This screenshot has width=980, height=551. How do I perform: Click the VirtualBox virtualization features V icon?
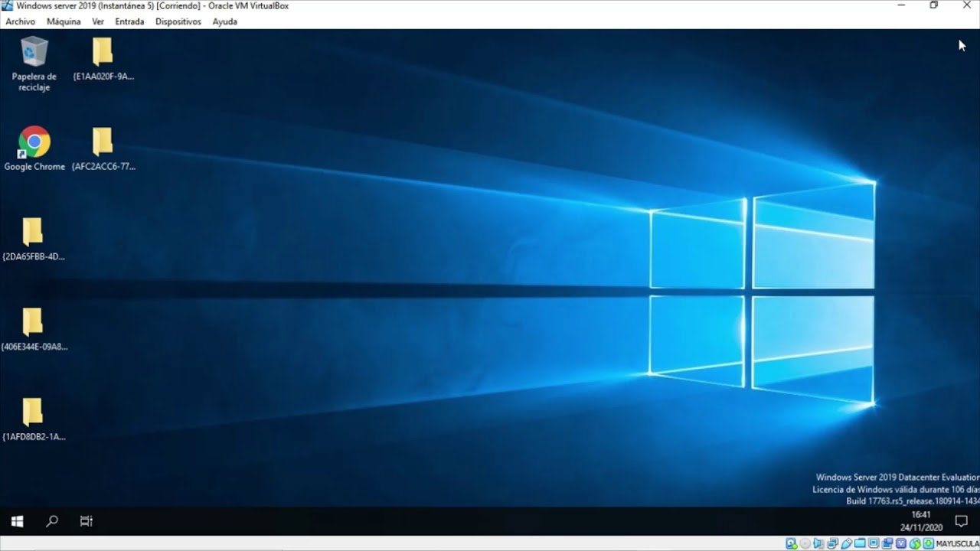901,543
